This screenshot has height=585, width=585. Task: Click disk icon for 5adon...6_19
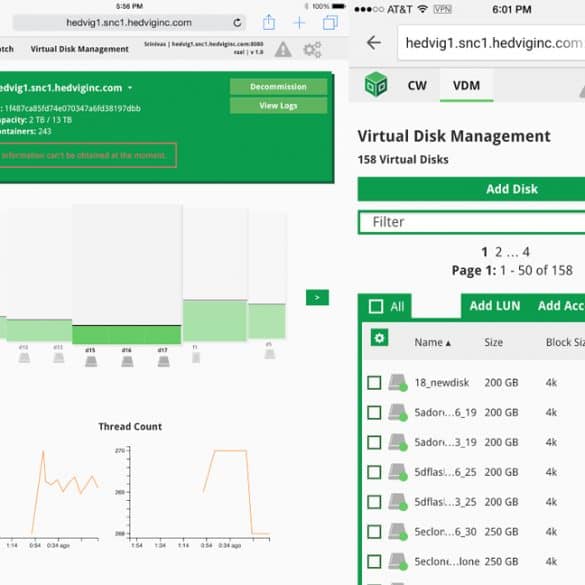397,413
